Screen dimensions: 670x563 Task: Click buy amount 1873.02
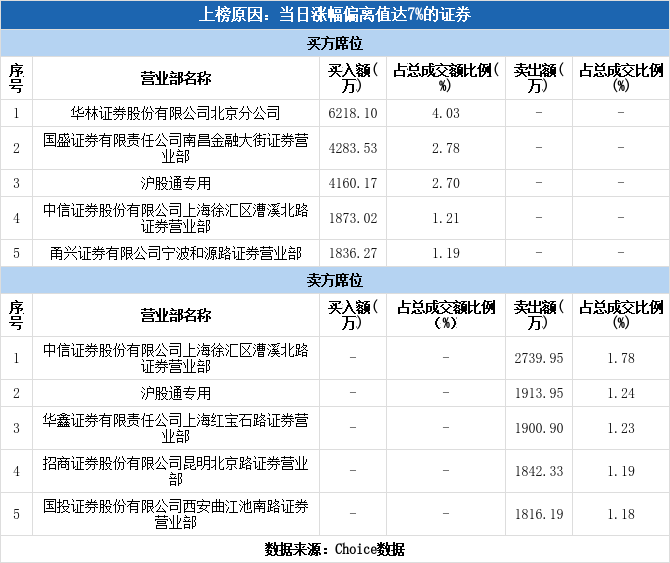tap(353, 218)
